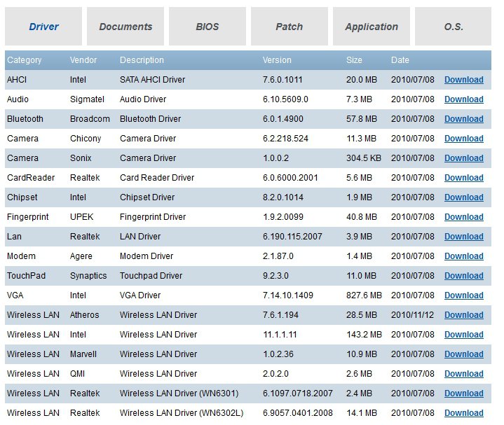Select the 57.8 MB size value
Image resolution: width=504 pixels, height=425 pixels.
[361, 119]
